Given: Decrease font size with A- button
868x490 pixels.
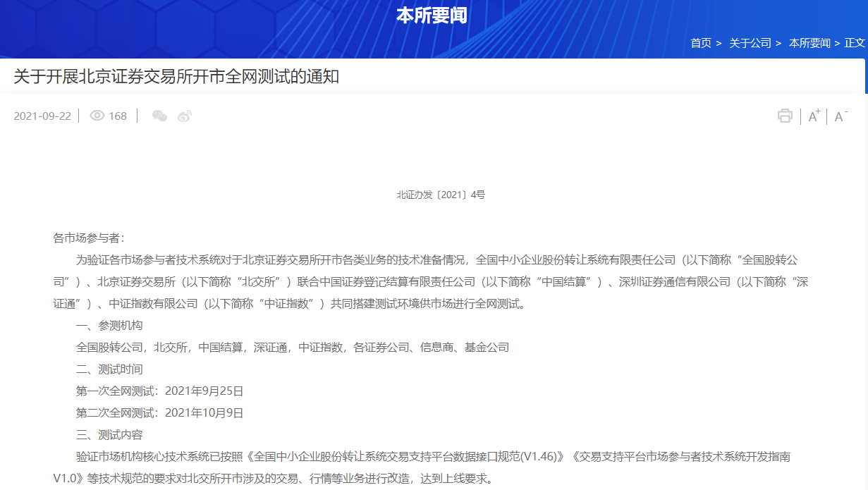Looking at the screenshot, I should [841, 116].
